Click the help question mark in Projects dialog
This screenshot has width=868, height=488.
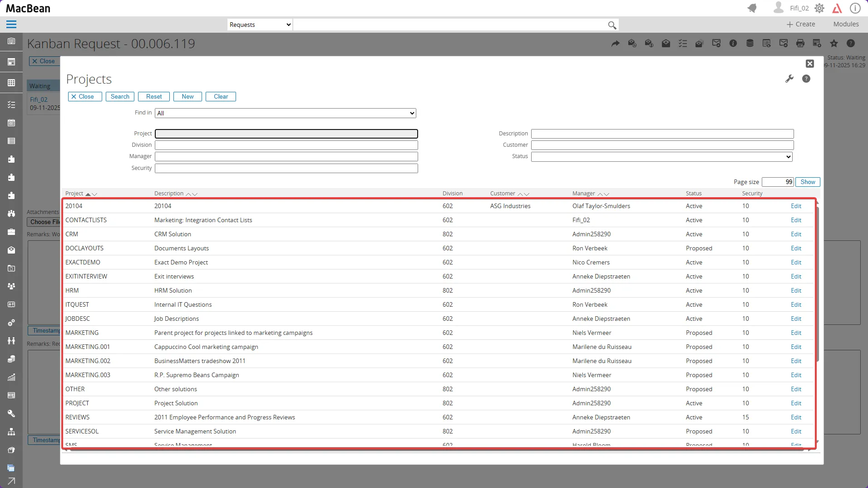(806, 79)
